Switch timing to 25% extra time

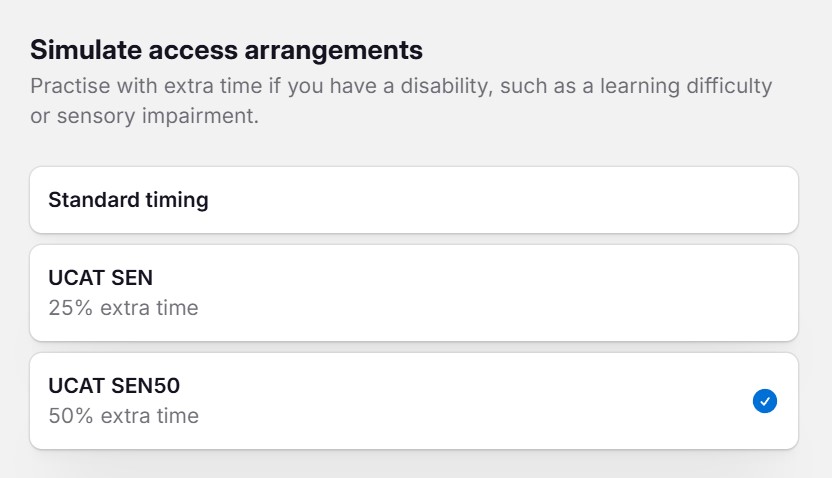point(414,292)
